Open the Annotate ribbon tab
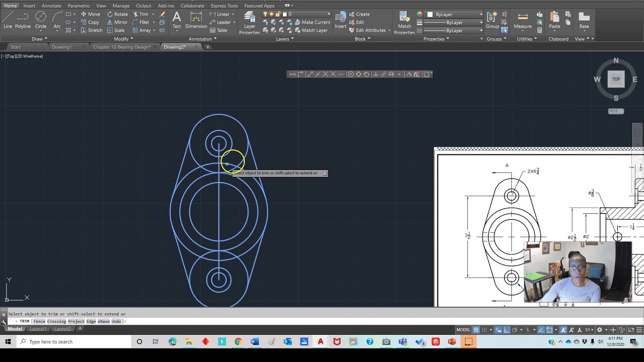This screenshot has width=644, height=362. (x=51, y=6)
